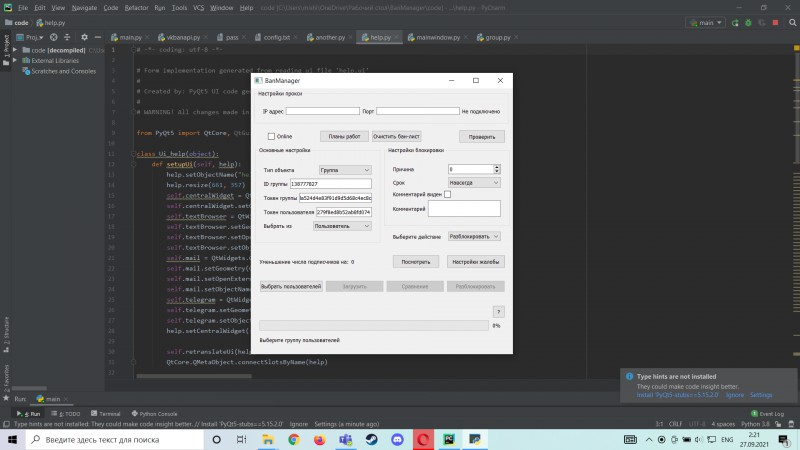This screenshot has height=450, width=800.
Task: Open the Terminal tool window tab
Action: 106,414
